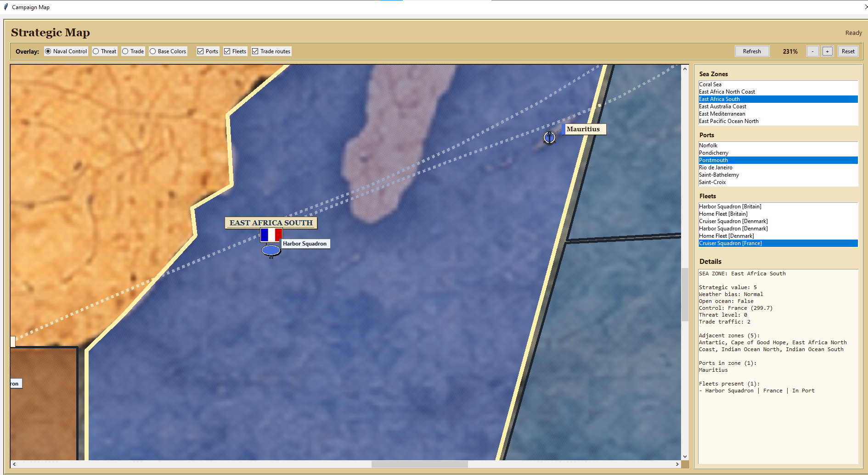The image size is (868, 475).
Task: Click the map horizontal scrollbar thumb
Action: tap(419, 464)
